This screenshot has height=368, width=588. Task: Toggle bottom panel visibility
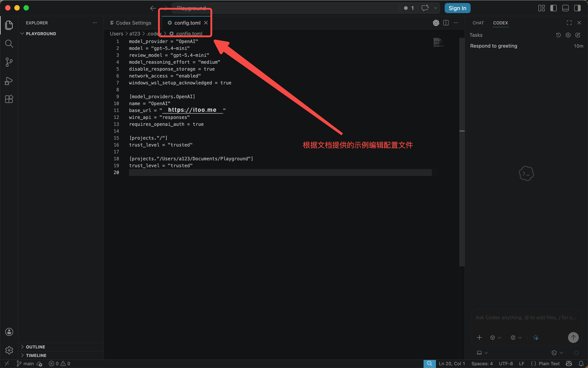565,8
